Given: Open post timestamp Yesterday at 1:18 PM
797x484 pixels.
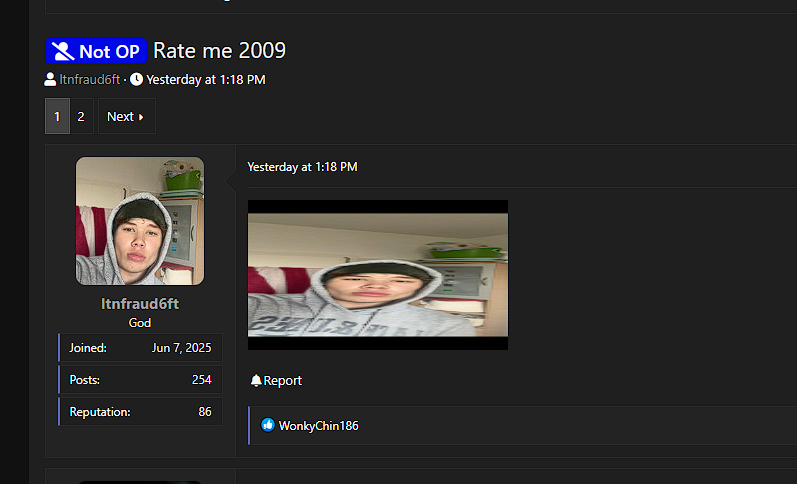Looking at the screenshot, I should (302, 167).
